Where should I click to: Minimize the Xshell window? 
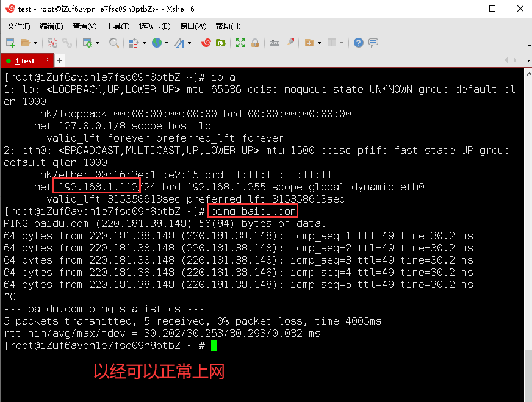click(x=465, y=9)
